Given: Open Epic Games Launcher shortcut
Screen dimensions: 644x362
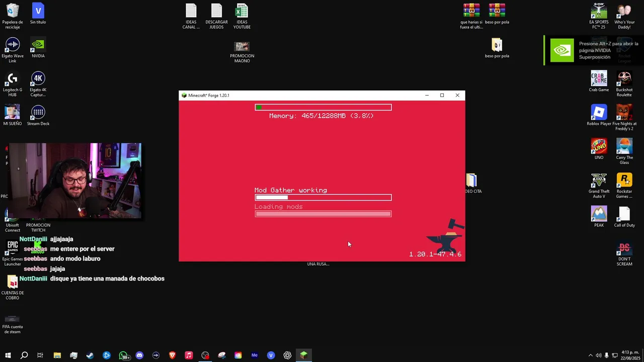Looking at the screenshot, I should coord(13,253).
